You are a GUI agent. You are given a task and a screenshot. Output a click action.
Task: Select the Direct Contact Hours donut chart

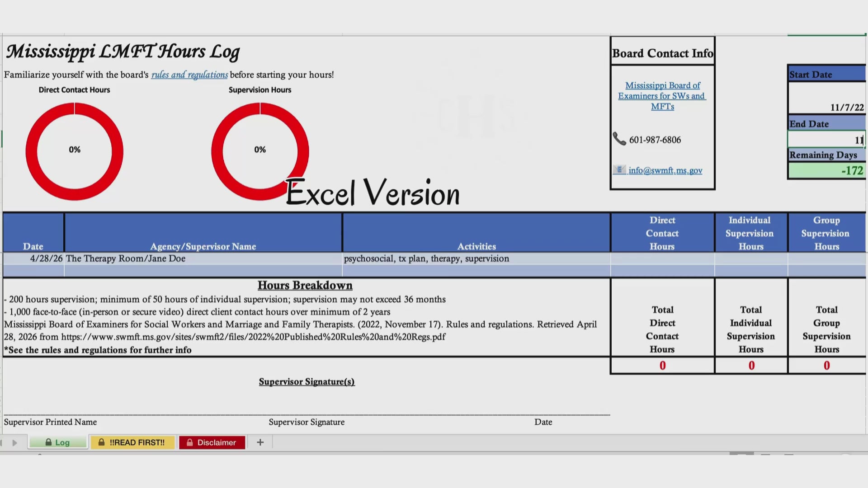point(75,151)
